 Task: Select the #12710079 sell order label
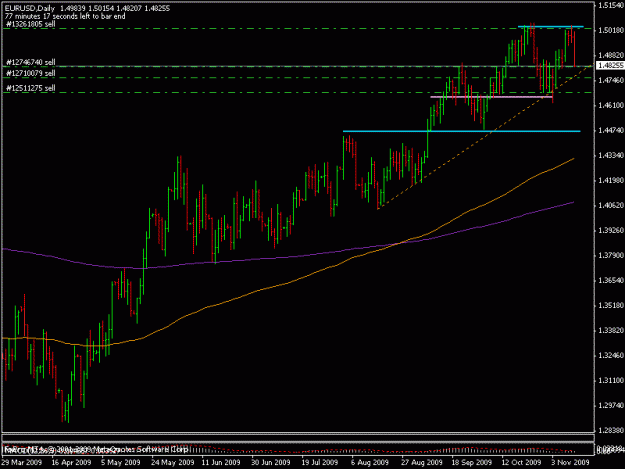click(x=31, y=73)
